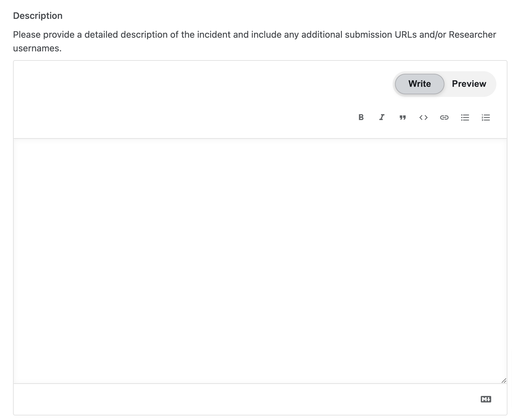Focus the Description text area
Image resolution: width=512 pixels, height=420 pixels.
click(x=260, y=261)
